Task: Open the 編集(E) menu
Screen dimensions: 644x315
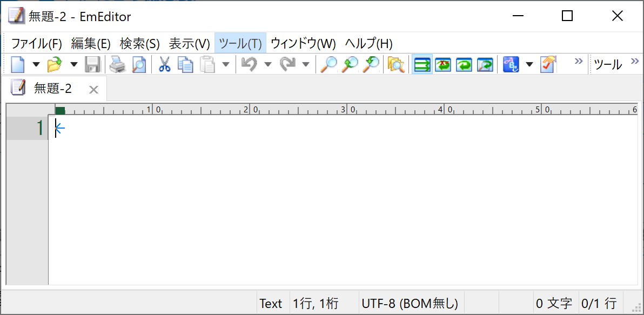Action: coord(91,43)
